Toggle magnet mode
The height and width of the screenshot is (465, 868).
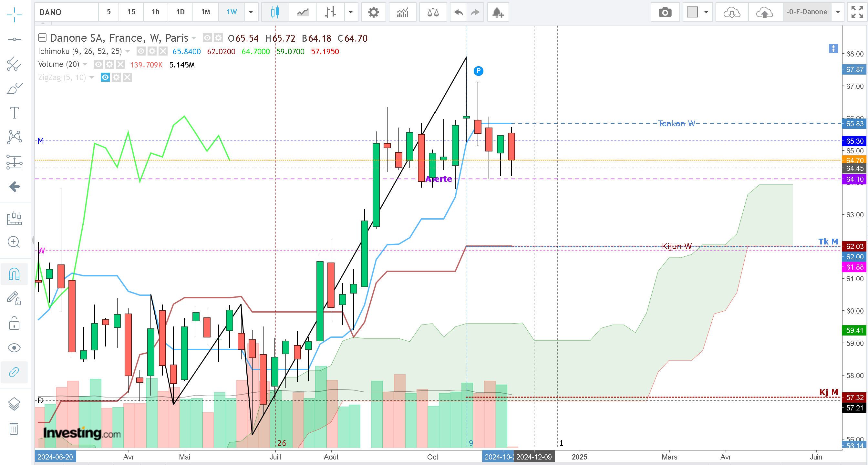[x=14, y=274]
